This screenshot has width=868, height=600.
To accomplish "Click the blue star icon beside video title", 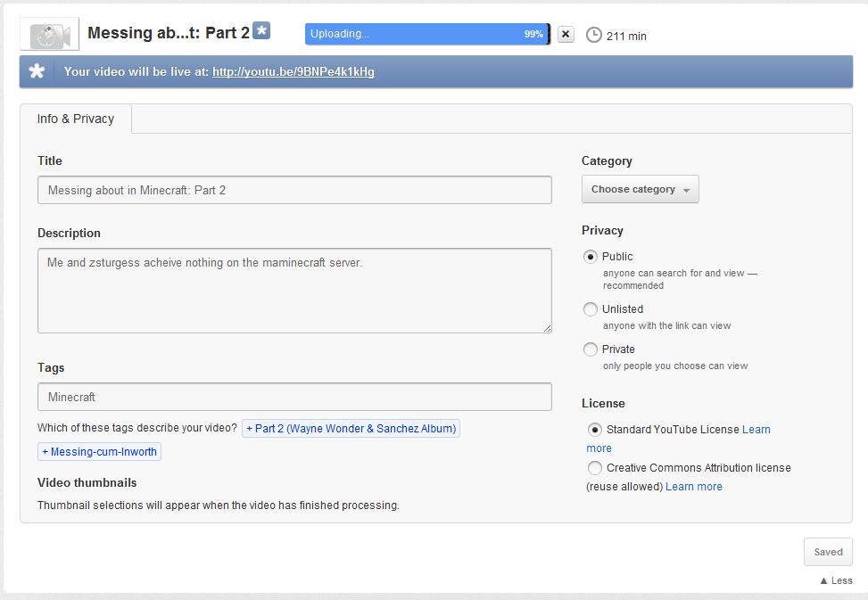I will (x=261, y=30).
